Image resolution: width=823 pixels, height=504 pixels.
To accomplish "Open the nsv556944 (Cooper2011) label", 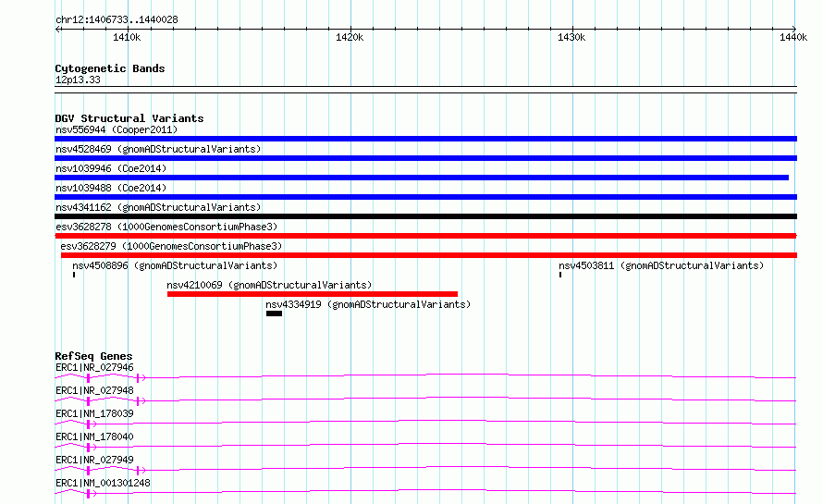I will [117, 129].
